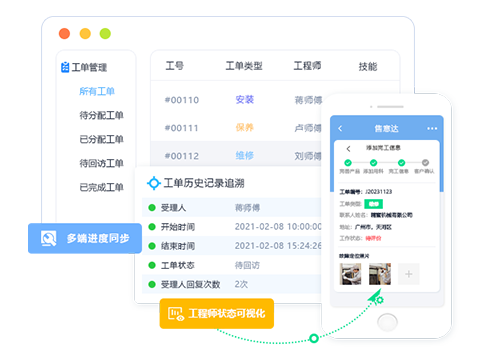Tap the first green step checkmark
480x360 pixels.
pyautogui.click(x=348, y=163)
